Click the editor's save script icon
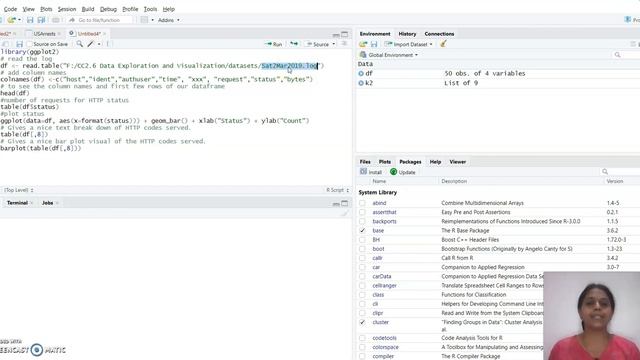The height and width of the screenshot is (360, 640). (19, 44)
